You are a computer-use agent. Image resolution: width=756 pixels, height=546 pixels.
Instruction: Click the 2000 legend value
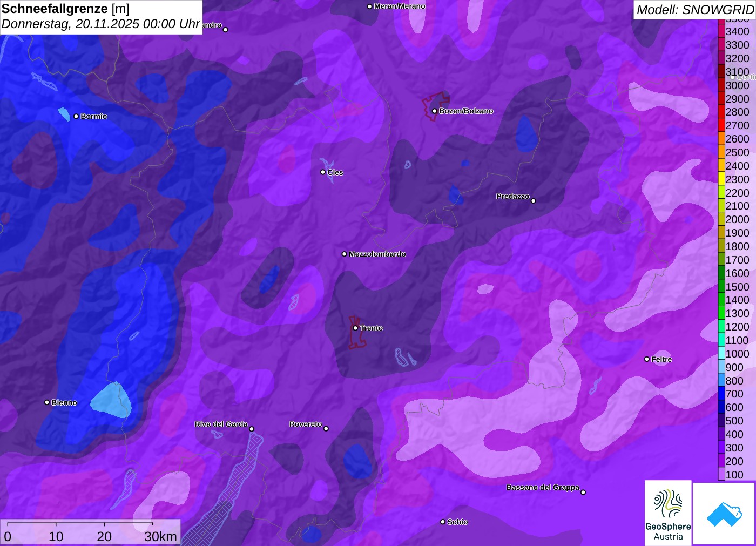(x=737, y=219)
